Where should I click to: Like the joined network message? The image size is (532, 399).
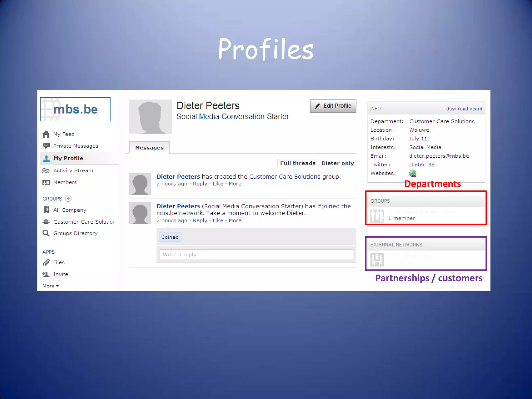pos(218,221)
